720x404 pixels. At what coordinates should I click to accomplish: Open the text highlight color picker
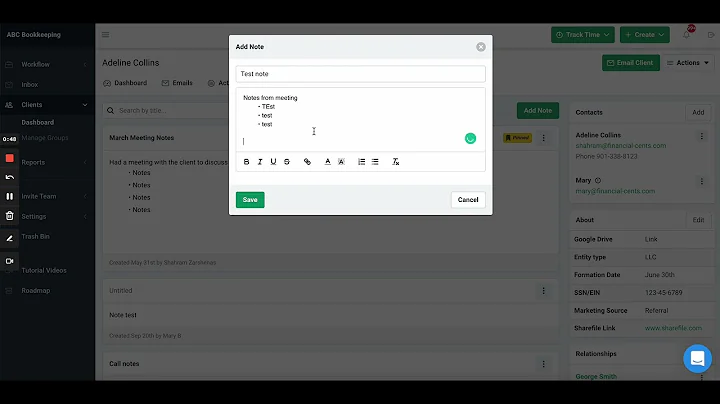341,162
